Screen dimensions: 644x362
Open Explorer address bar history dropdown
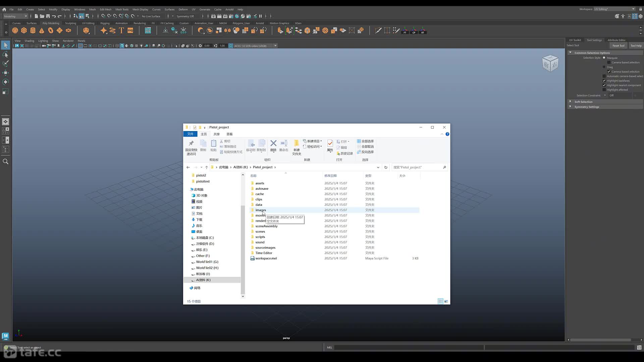pyautogui.click(x=378, y=167)
